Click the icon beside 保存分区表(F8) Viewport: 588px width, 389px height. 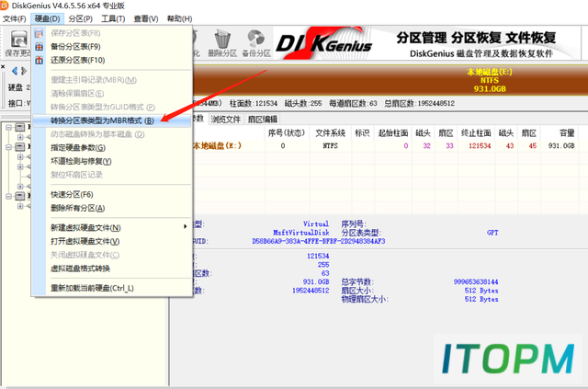pos(39,33)
